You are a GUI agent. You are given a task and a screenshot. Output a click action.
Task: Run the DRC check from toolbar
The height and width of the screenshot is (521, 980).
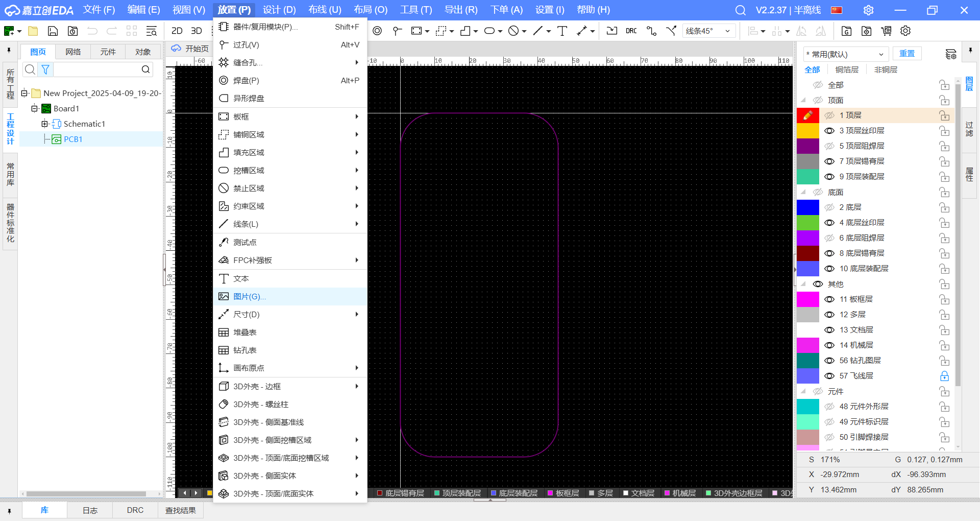click(631, 31)
